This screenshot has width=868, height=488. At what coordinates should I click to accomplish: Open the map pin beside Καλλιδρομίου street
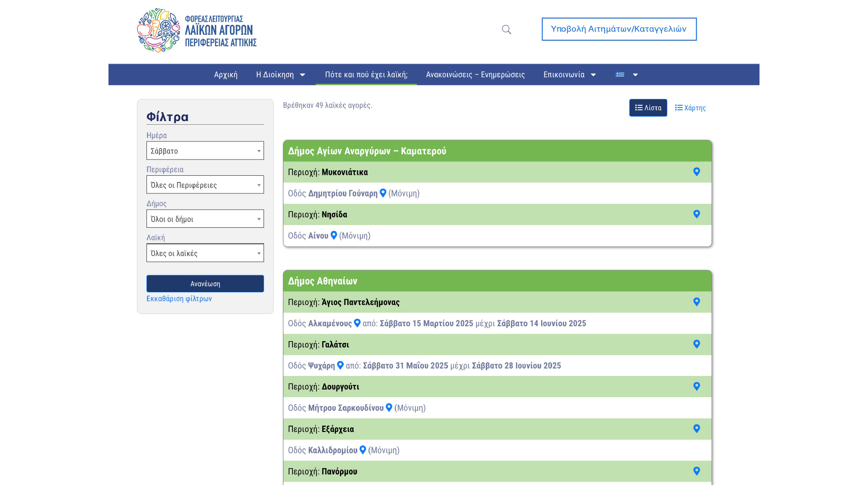[x=363, y=450]
